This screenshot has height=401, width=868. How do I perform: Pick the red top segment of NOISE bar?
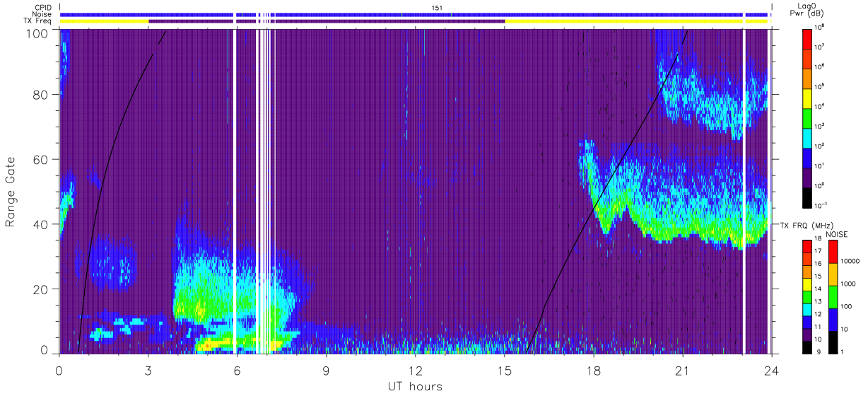point(832,252)
